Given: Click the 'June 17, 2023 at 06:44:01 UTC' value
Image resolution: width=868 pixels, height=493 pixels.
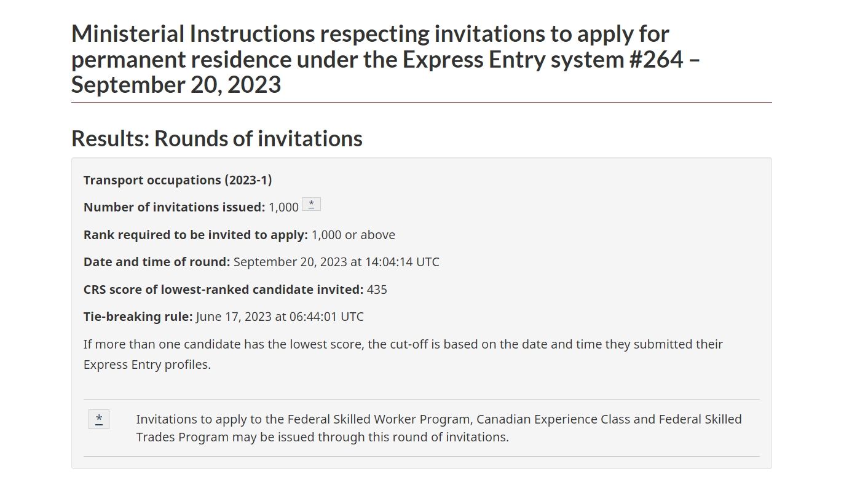Looking at the screenshot, I should (280, 317).
